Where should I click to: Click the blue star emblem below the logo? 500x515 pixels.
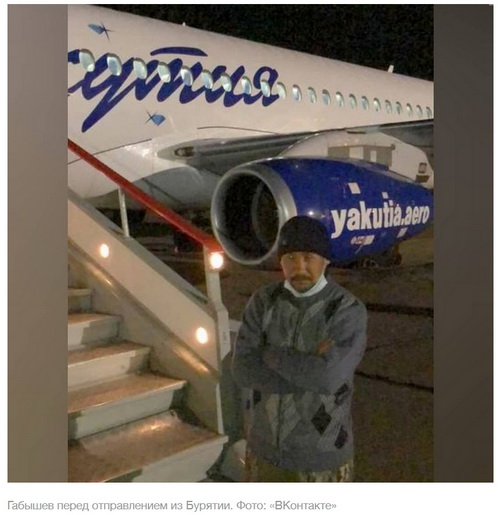pyautogui.click(x=156, y=118)
